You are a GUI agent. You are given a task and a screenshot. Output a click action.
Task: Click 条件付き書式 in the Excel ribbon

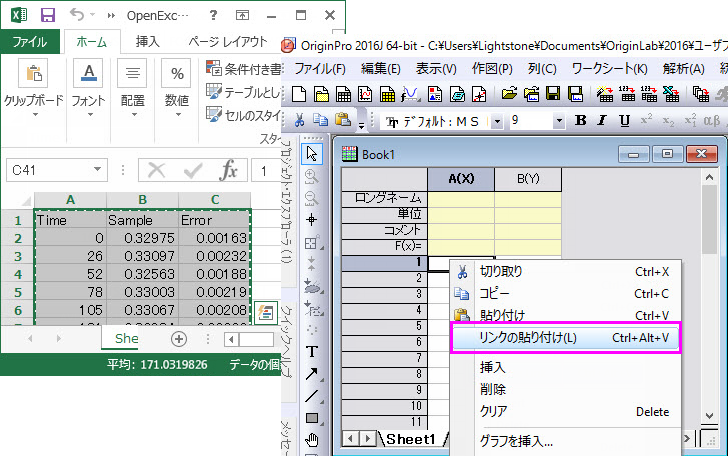coord(244,69)
